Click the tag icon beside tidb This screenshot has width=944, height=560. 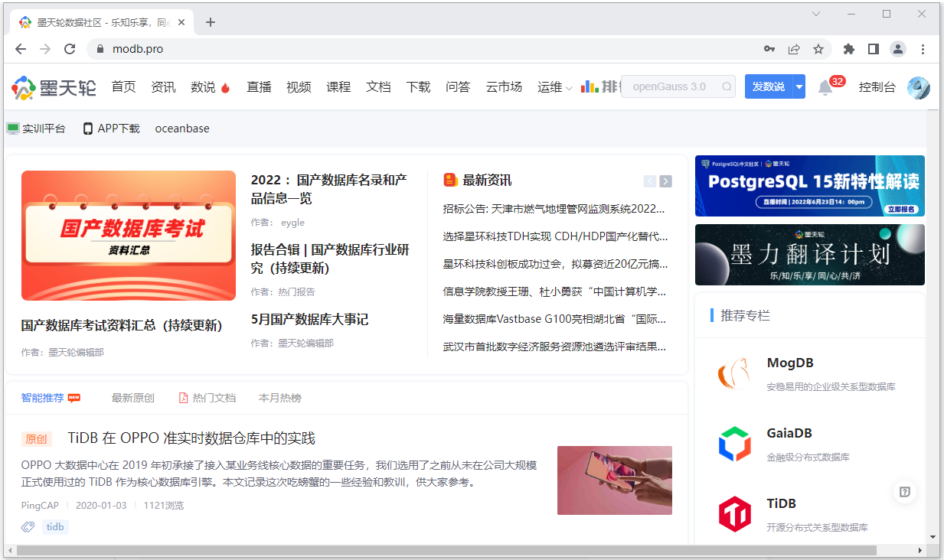tap(28, 527)
